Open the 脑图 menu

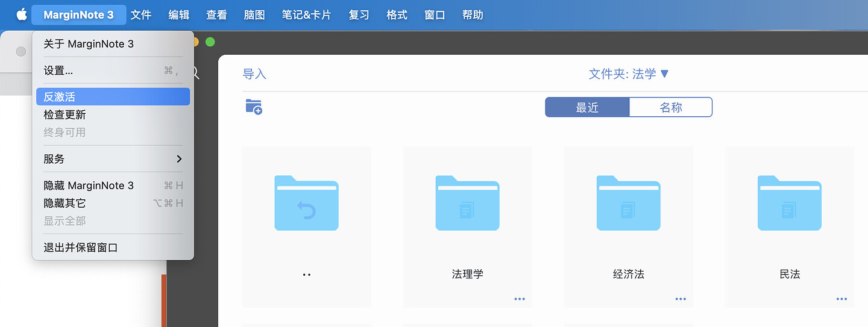pyautogui.click(x=254, y=15)
